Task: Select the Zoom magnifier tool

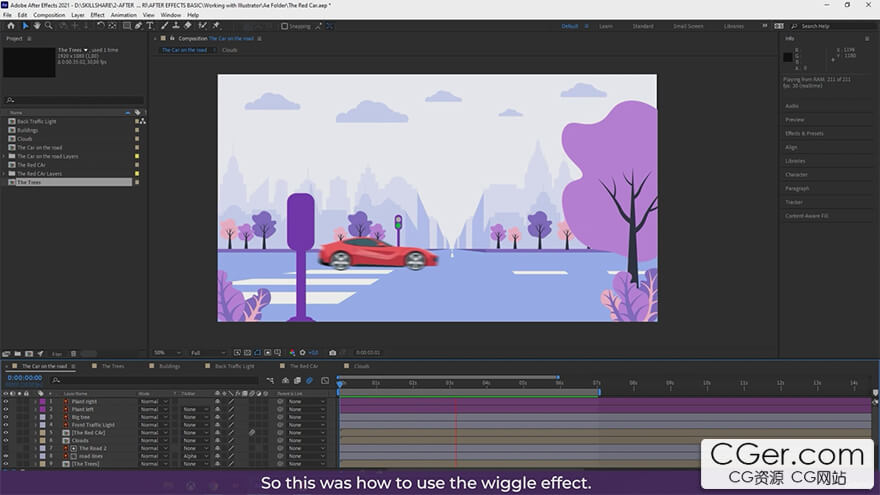Action: [x=49, y=26]
